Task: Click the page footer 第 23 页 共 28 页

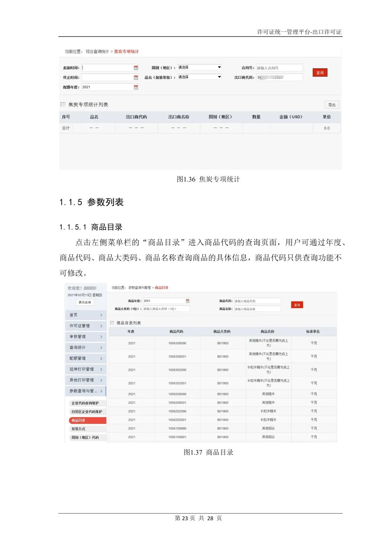Action: click(x=198, y=518)
